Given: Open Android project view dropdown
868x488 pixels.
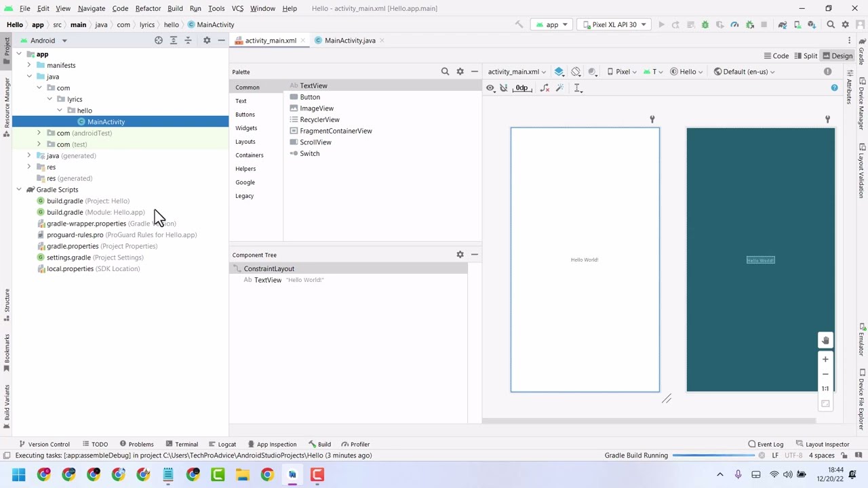Looking at the screenshot, I should [x=44, y=41].
